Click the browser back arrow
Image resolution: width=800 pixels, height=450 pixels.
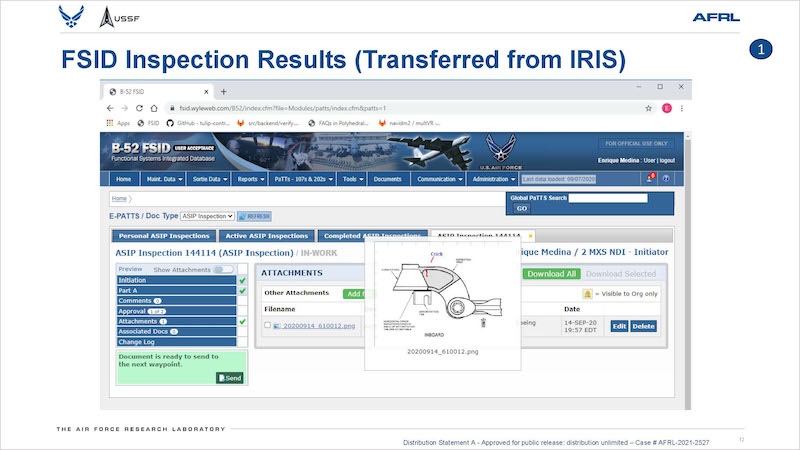[x=110, y=108]
